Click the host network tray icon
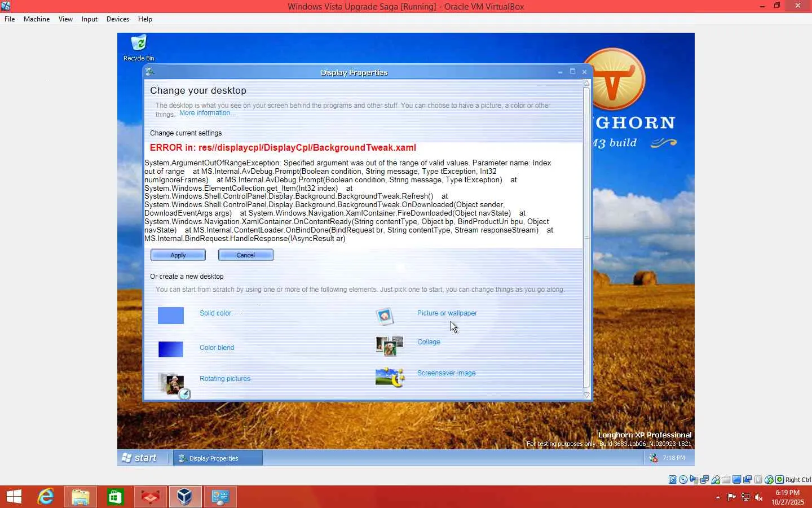Screen dimensions: 812x508 pyautogui.click(x=745, y=497)
